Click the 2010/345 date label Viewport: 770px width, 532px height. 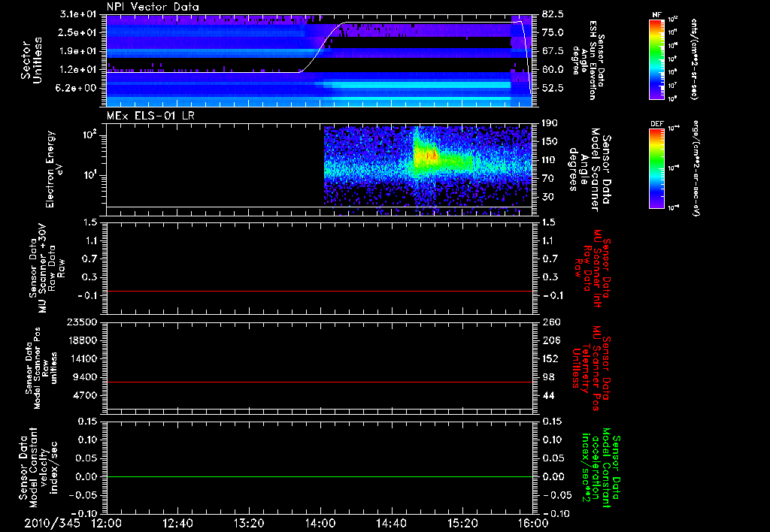[52, 523]
